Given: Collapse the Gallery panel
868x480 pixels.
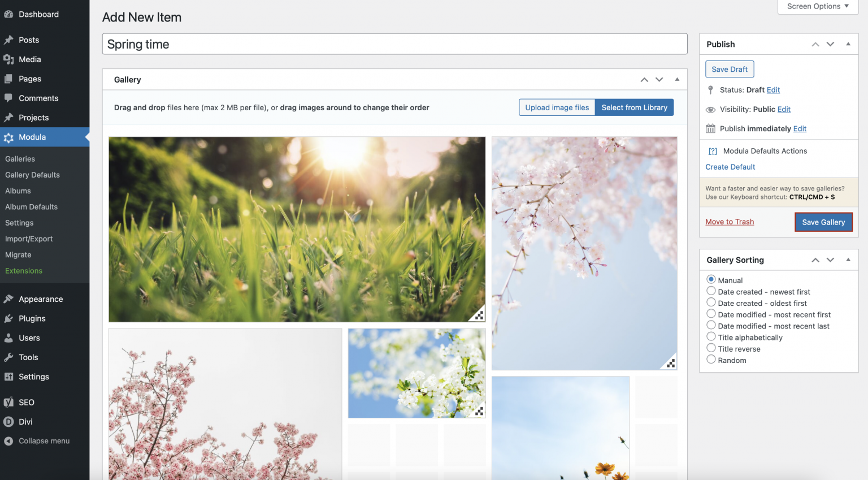Looking at the screenshot, I should (677, 79).
